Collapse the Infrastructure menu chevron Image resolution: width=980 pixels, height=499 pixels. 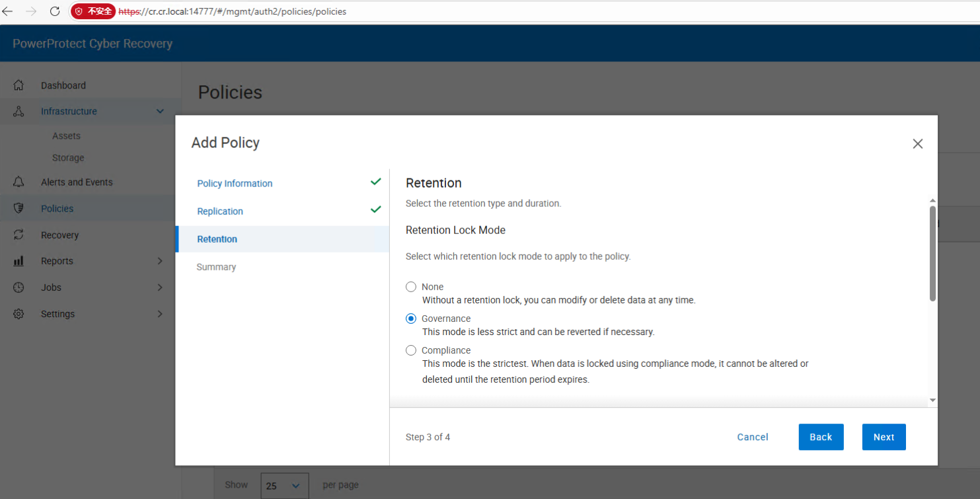click(160, 111)
